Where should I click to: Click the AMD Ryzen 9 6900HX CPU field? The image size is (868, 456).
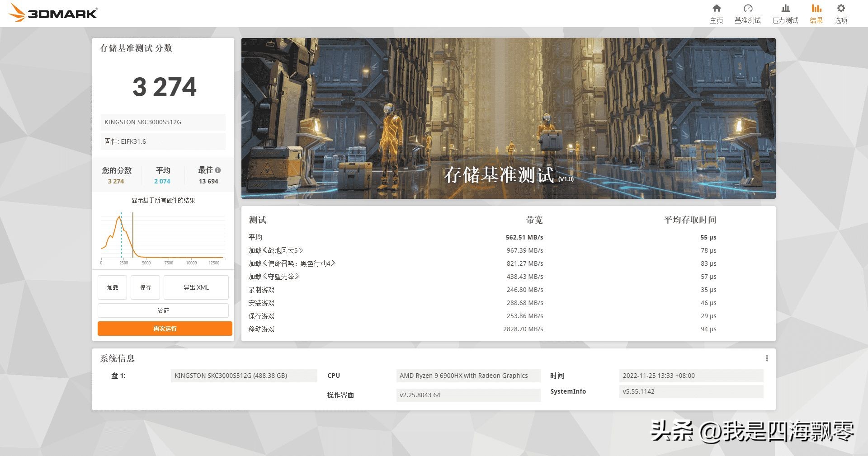(468, 376)
